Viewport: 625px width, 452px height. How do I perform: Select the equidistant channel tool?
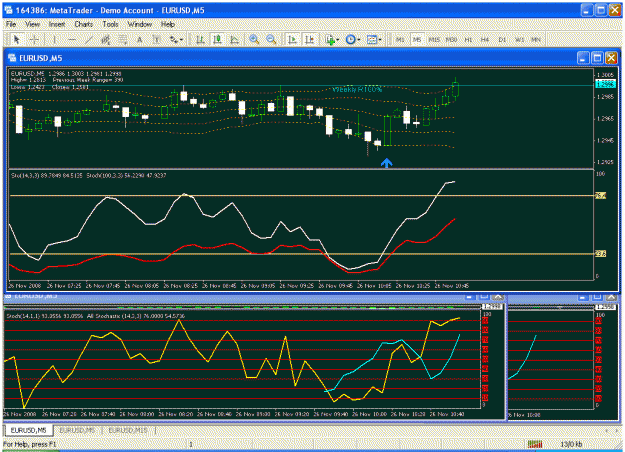pos(106,39)
